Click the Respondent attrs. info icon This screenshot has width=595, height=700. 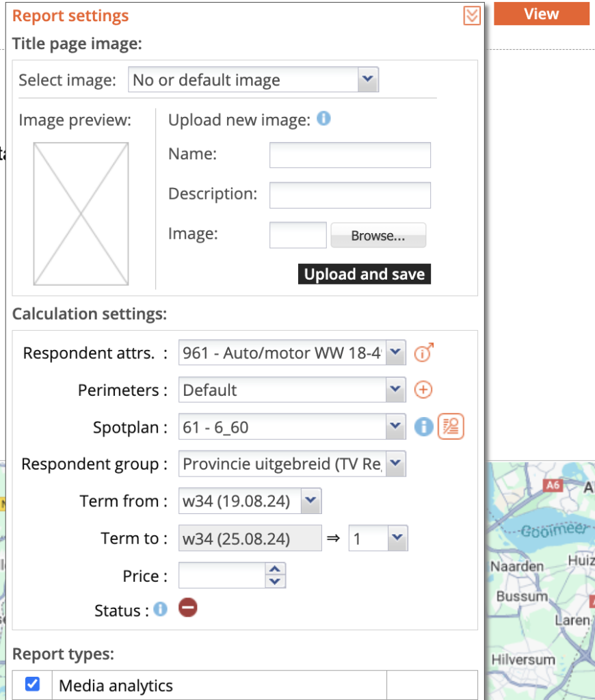coord(424,353)
